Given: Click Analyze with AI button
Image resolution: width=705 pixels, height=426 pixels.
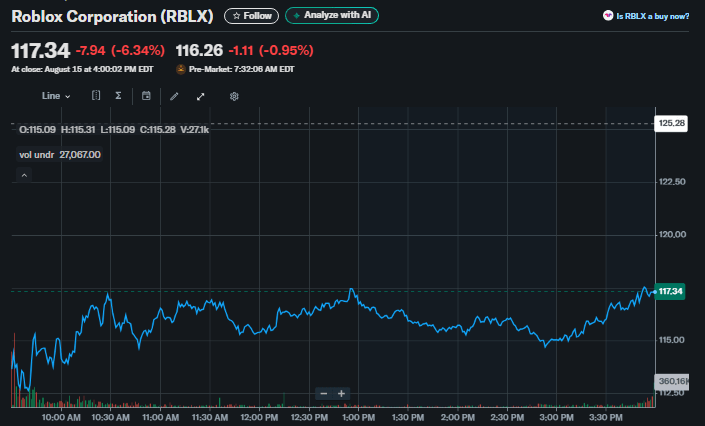Looking at the screenshot, I should tap(332, 15).
